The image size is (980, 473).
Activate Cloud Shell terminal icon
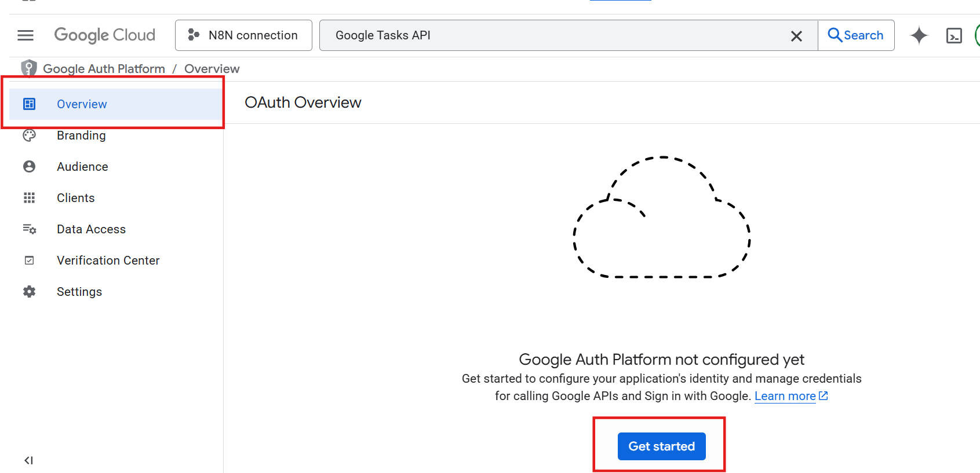(x=954, y=36)
